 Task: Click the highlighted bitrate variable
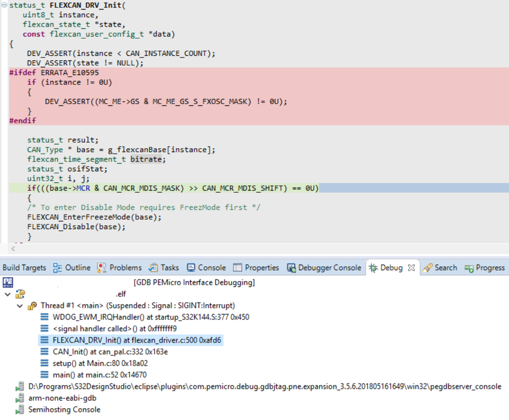[146, 159]
